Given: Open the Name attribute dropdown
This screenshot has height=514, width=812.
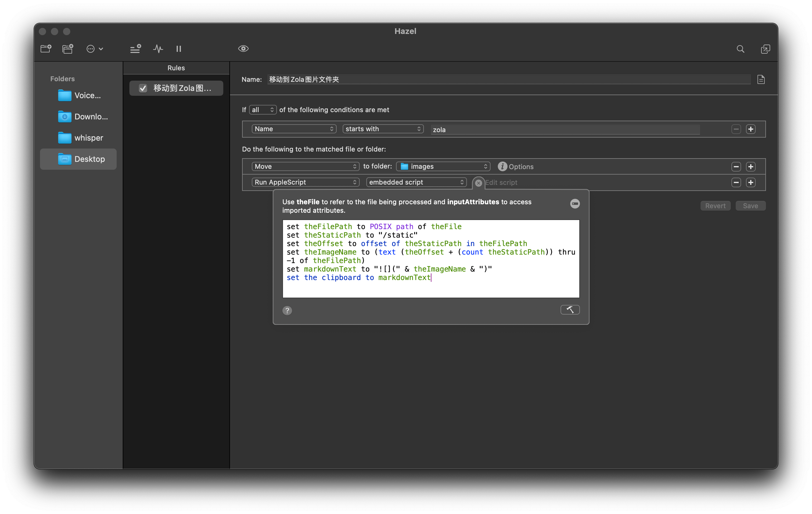Looking at the screenshot, I should pos(294,129).
